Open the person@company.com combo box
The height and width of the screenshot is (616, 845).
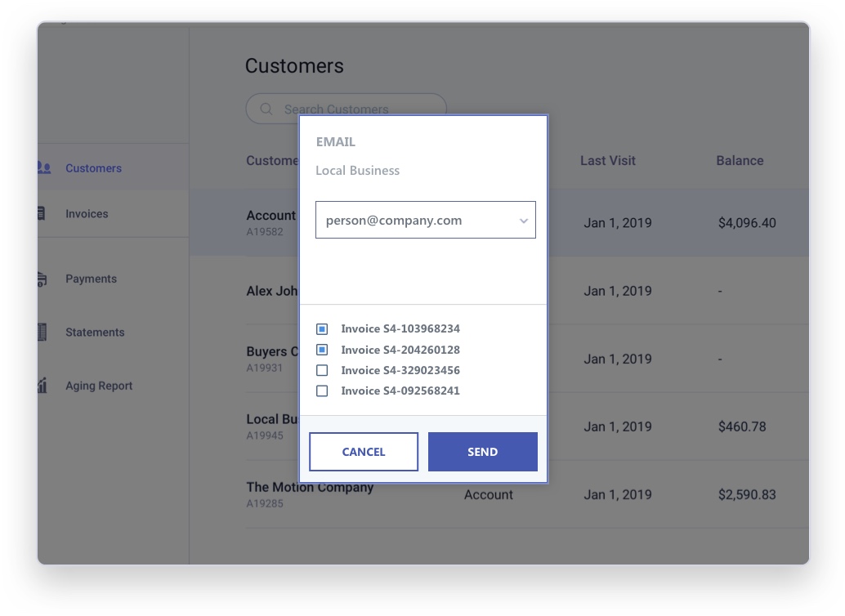point(425,220)
